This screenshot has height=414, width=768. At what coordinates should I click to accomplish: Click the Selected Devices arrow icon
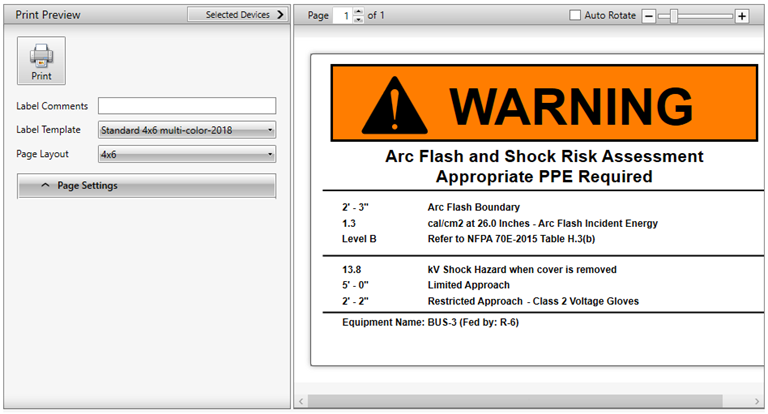tap(280, 15)
